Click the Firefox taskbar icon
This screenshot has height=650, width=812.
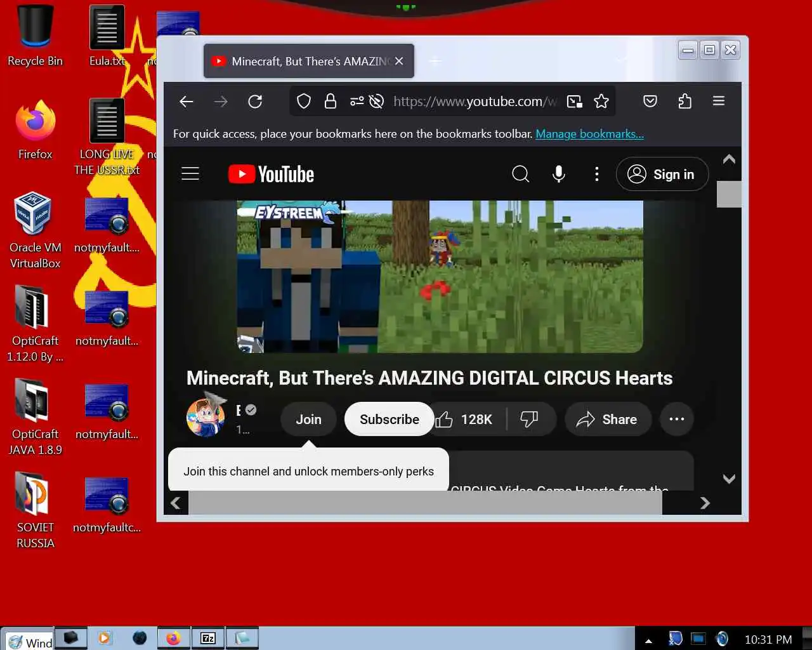(173, 638)
